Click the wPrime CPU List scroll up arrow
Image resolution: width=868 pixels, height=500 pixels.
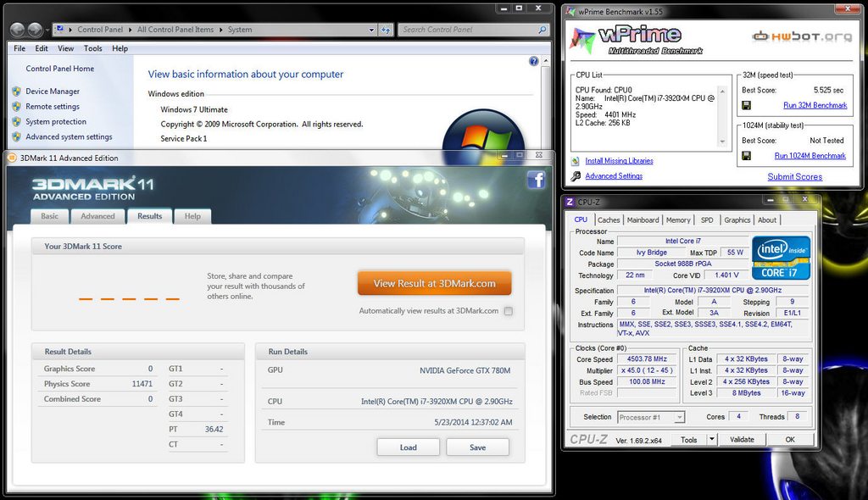tap(722, 91)
